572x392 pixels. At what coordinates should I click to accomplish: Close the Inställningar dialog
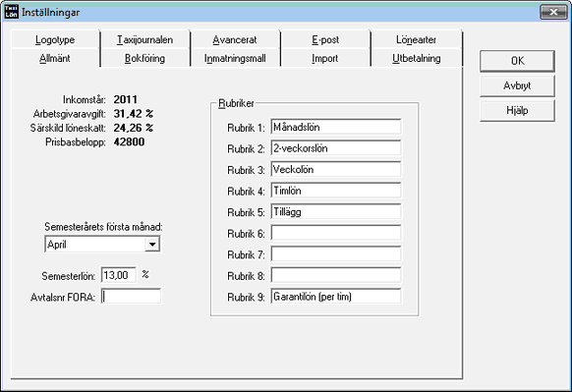click(553, 12)
